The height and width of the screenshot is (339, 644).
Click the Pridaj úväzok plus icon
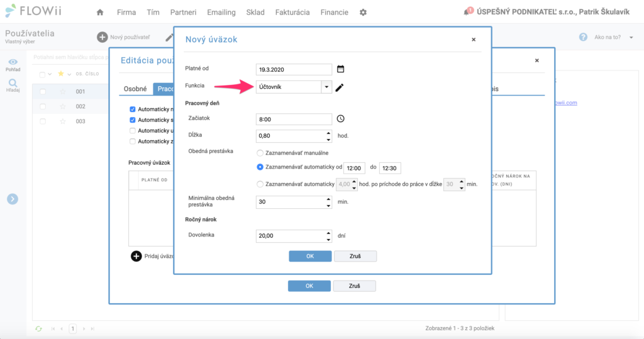136,256
